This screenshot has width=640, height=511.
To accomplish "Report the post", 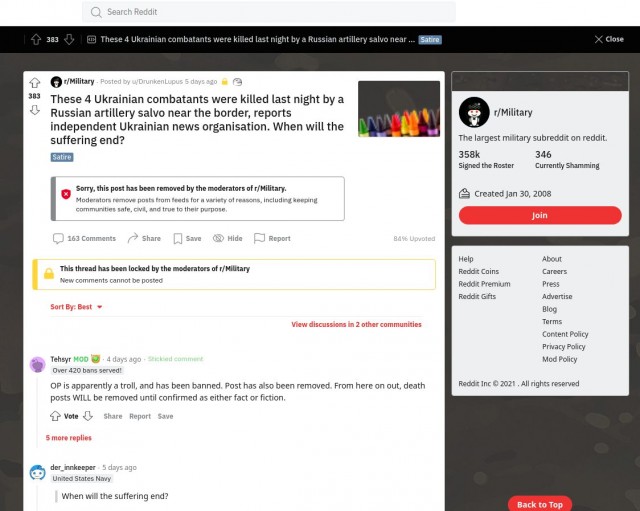I will 272,238.
